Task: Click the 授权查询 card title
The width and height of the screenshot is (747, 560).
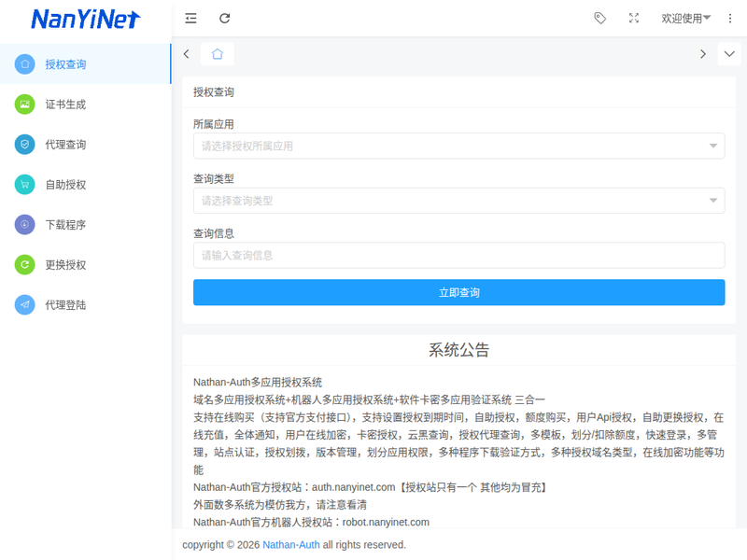Action: point(214,92)
